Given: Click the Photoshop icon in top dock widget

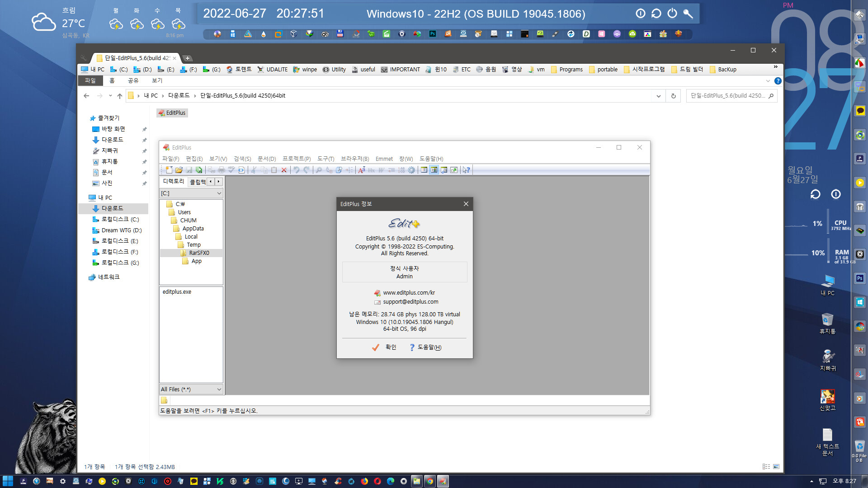Looking at the screenshot, I should pyautogui.click(x=433, y=34).
